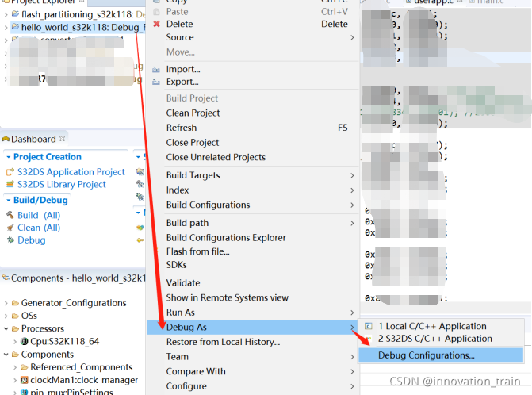Viewport: 532px width, 395px height.
Task: Click the hello_world_s32k118 project folder icon
Action: [15, 27]
